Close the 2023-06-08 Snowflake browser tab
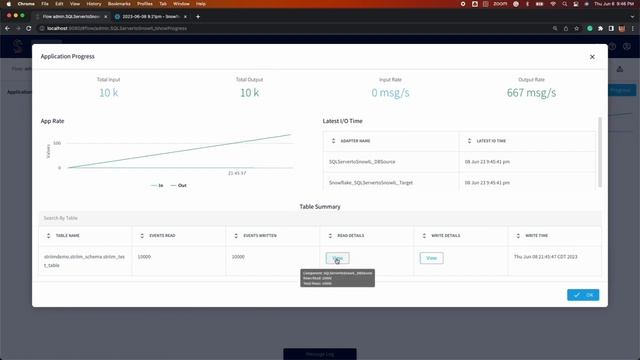The height and width of the screenshot is (360, 640). click(x=185, y=17)
